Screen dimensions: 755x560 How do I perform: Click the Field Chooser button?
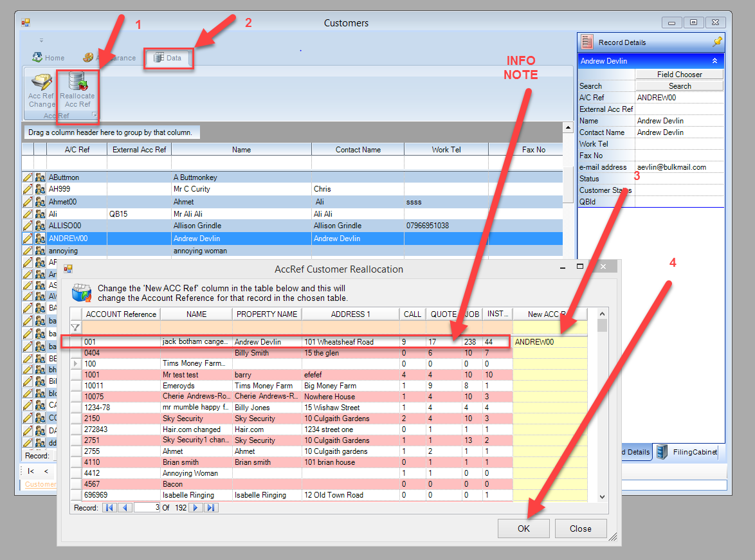point(679,74)
